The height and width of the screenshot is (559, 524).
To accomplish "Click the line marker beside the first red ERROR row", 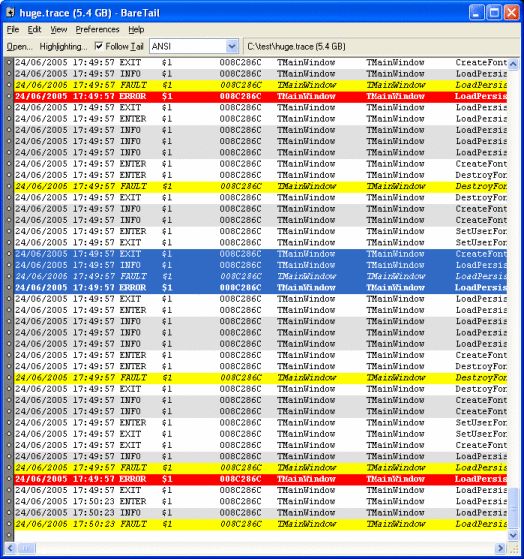I will 9,96.
